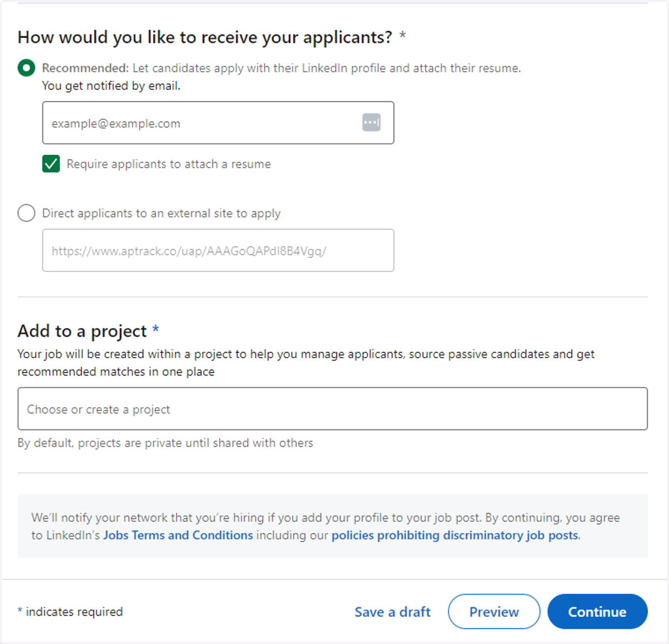Select Direct applicants to an external site
The width and height of the screenshot is (669, 644).
click(x=26, y=213)
